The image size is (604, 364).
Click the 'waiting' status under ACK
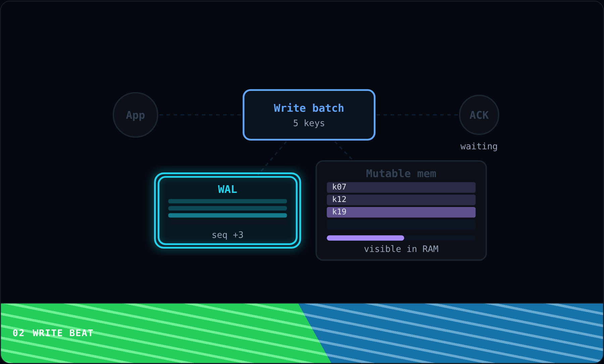point(479,146)
